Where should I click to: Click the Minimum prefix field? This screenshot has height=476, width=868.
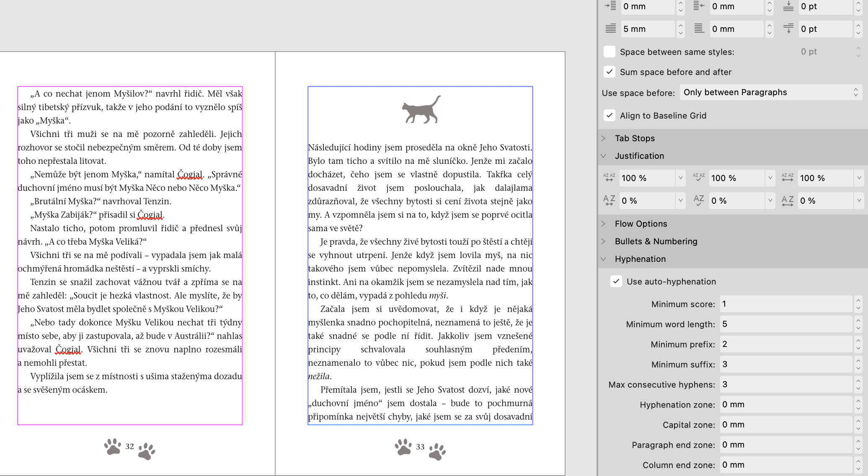coord(786,344)
